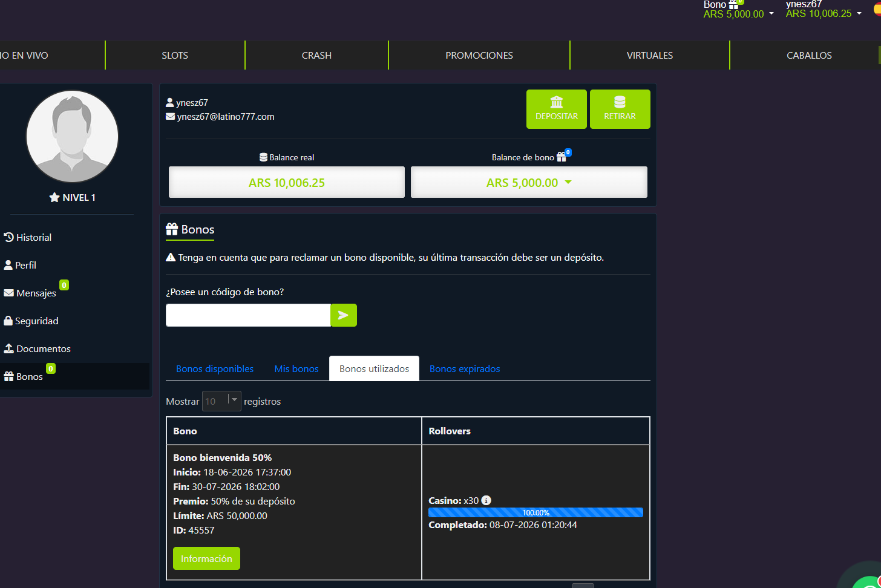This screenshot has height=588, width=881.
Task: Submit bonus code with green arrow icon
Action: (x=344, y=315)
